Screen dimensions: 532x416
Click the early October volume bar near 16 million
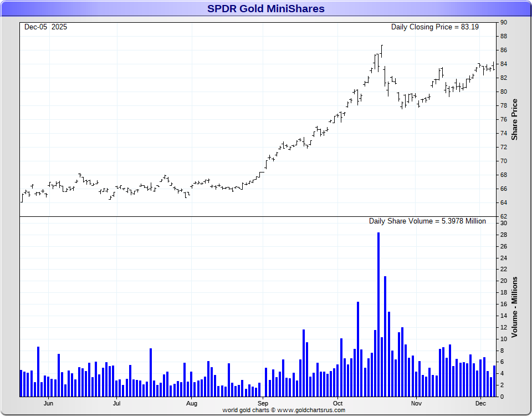click(358, 349)
